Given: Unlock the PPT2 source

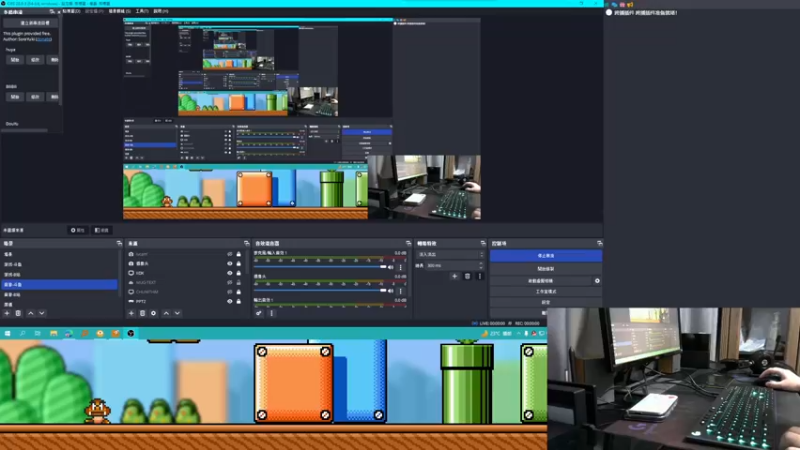Looking at the screenshot, I should coord(238,302).
